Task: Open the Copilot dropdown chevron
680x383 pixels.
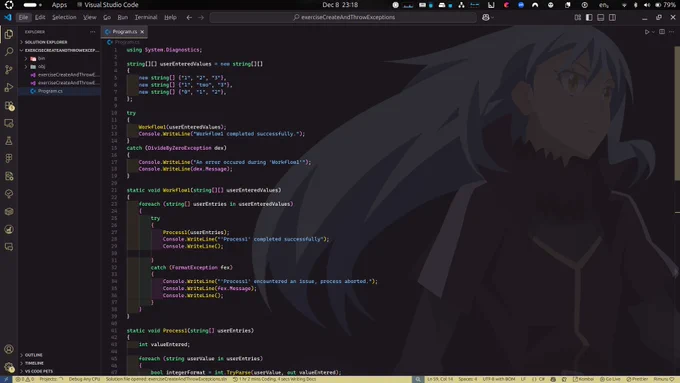Action: point(493,17)
